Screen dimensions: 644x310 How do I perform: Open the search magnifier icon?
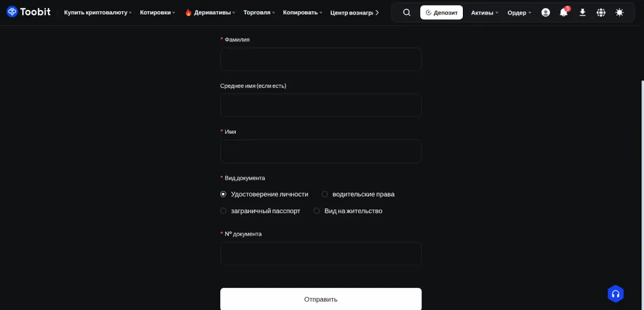coord(407,13)
